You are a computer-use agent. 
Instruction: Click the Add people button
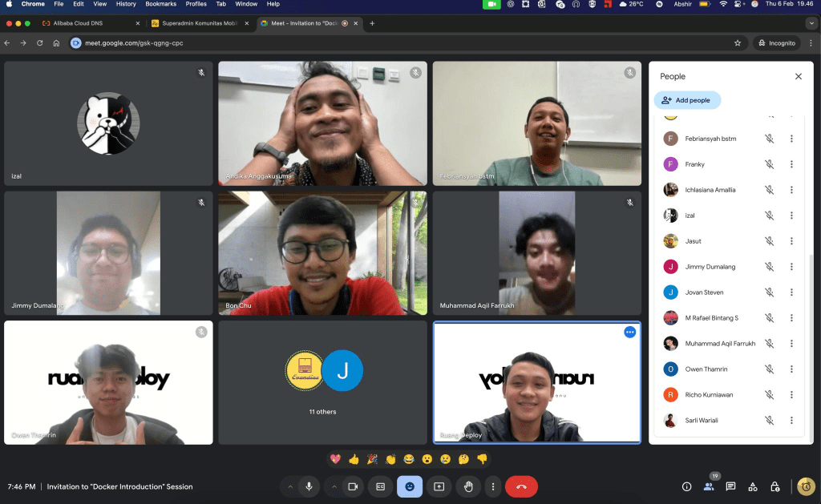[x=687, y=100]
